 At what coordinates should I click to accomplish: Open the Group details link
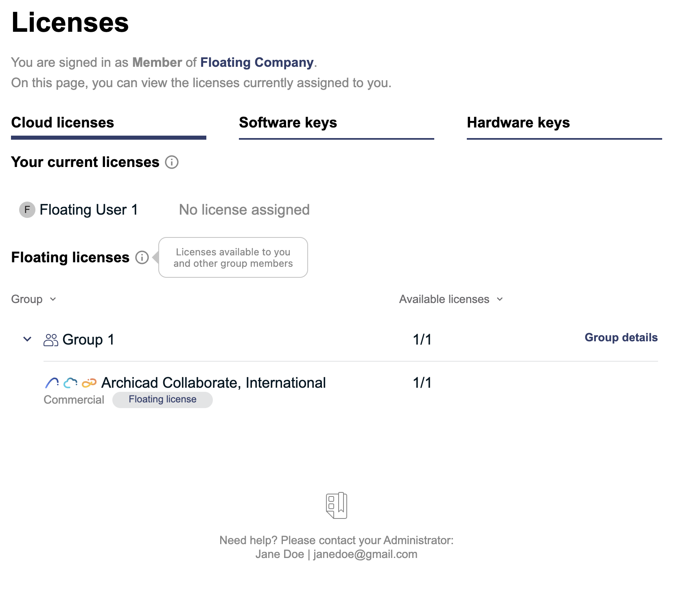[621, 338]
